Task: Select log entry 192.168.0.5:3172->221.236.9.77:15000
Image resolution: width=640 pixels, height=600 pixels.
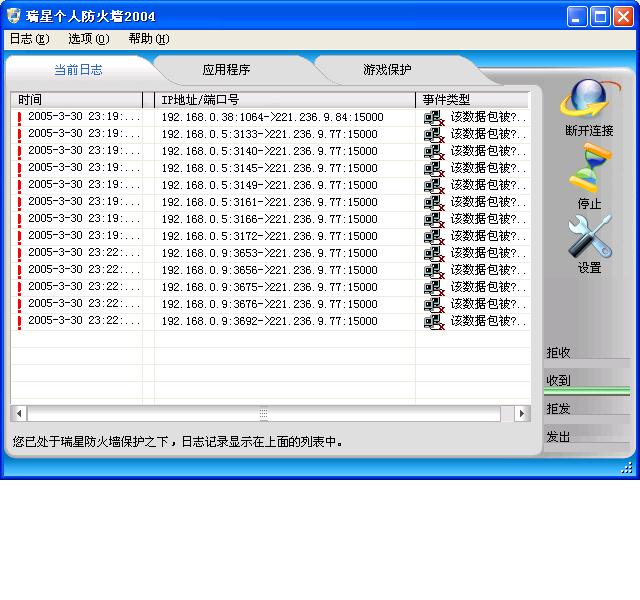Action: (x=269, y=237)
